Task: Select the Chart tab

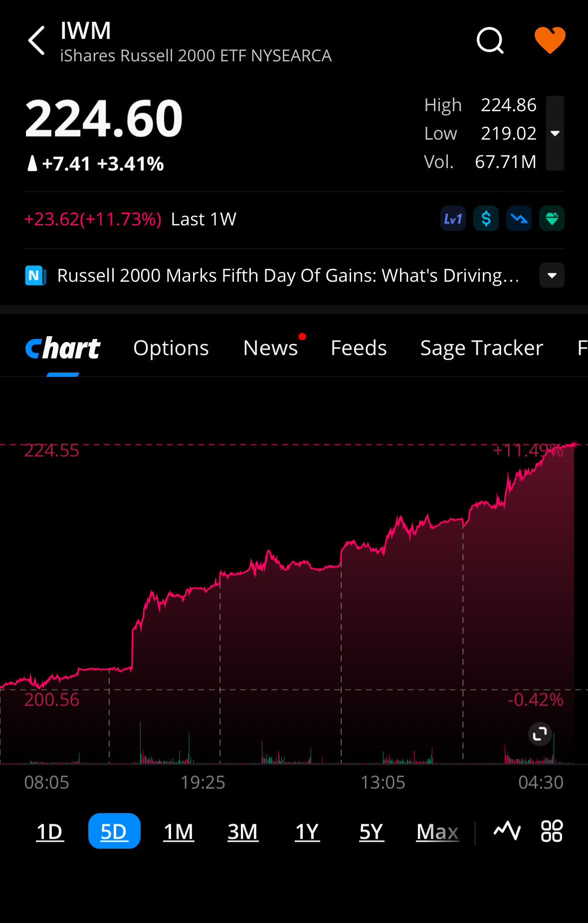Action: coord(63,348)
